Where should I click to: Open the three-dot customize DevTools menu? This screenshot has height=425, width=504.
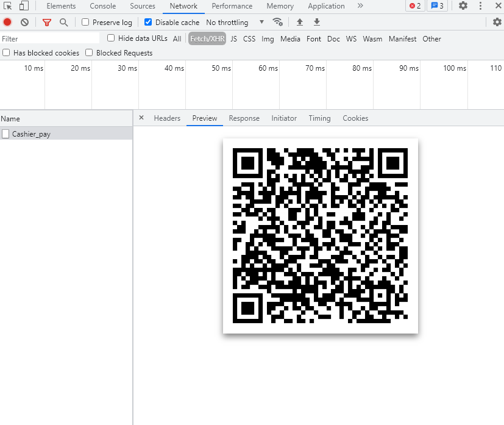pos(480,5)
